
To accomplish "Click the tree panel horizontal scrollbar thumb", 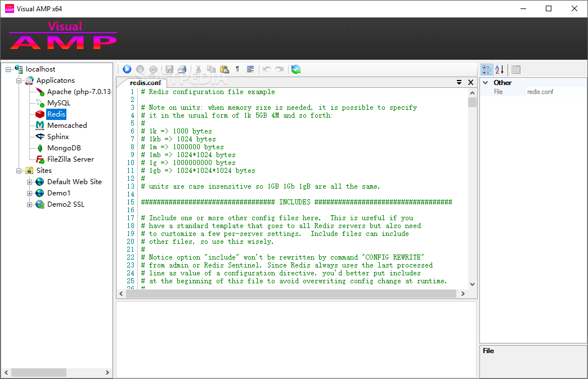I will point(39,373).
